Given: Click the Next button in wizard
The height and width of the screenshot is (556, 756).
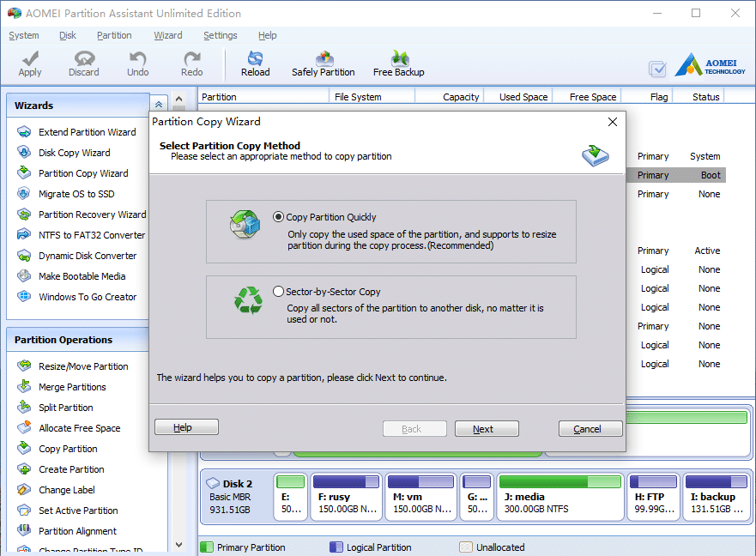Looking at the screenshot, I should [x=487, y=429].
